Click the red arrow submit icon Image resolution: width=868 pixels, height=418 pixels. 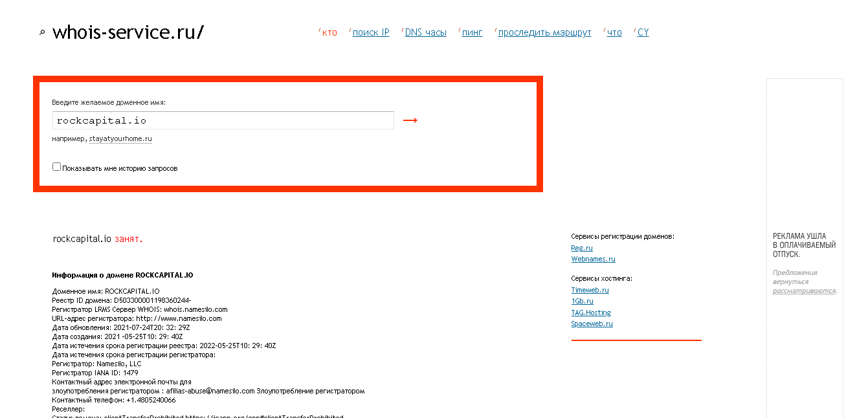click(410, 120)
